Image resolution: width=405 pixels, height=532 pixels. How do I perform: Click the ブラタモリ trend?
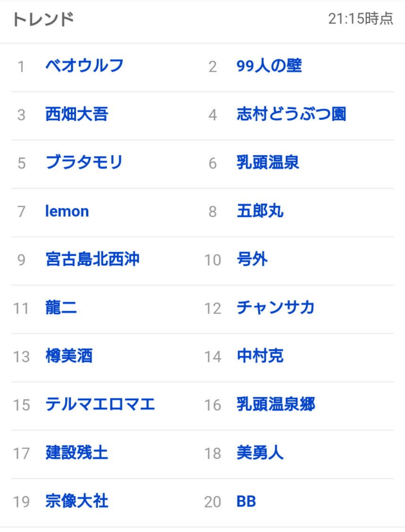tap(84, 163)
